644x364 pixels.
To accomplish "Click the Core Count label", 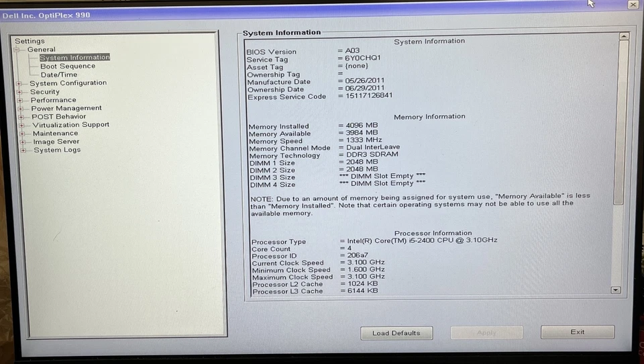I will [271, 249].
